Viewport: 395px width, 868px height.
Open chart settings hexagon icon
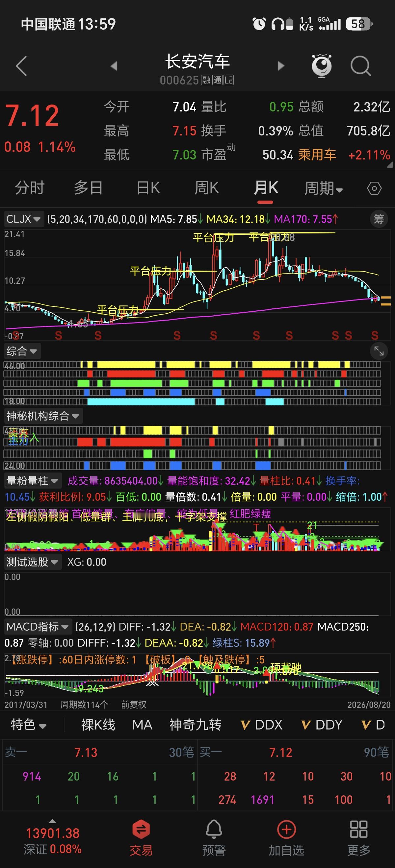point(374,188)
